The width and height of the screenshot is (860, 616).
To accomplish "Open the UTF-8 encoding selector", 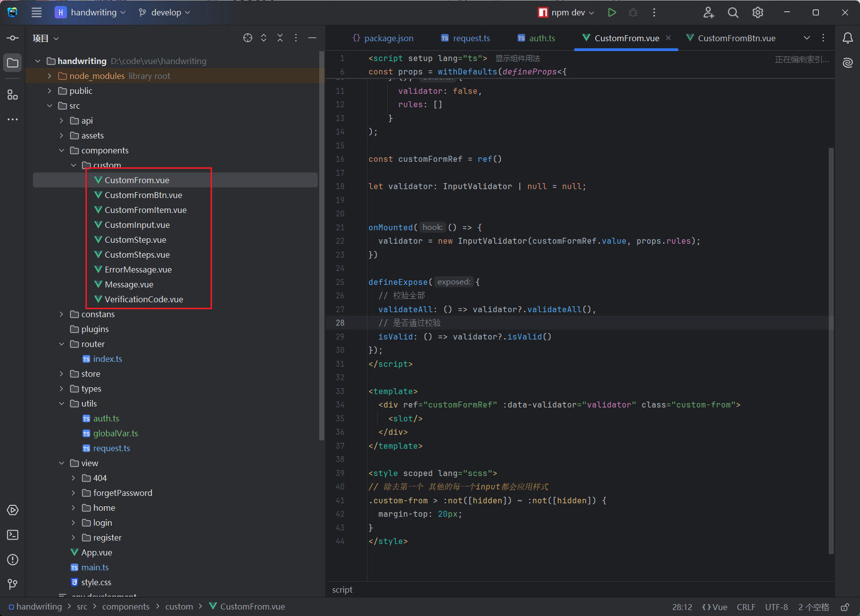I will coord(776,607).
